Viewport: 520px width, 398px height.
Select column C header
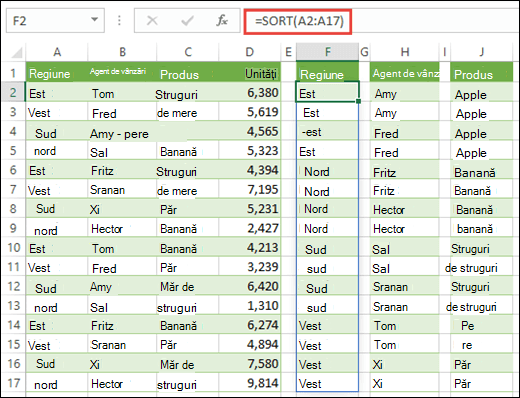click(x=188, y=52)
